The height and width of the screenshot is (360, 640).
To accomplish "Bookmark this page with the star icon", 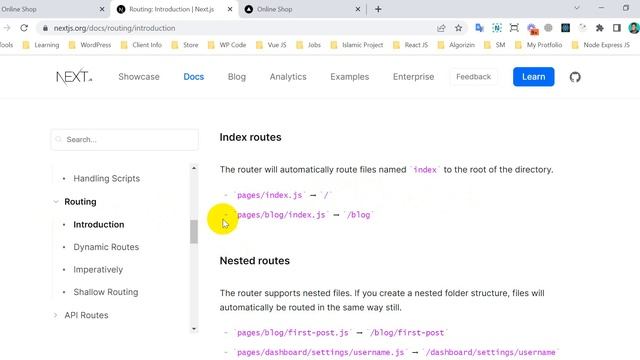I will [x=458, y=28].
